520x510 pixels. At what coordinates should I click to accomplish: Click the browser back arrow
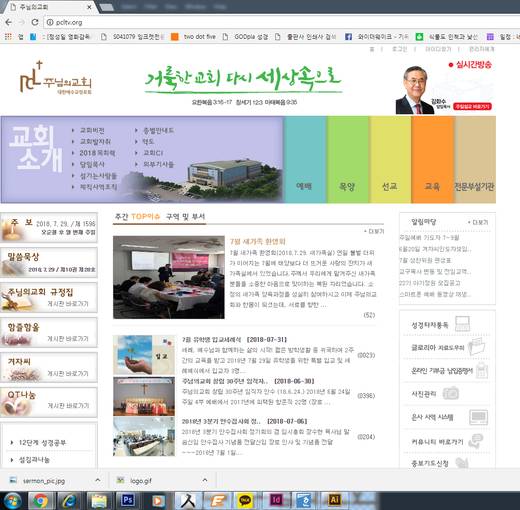coord(9,22)
